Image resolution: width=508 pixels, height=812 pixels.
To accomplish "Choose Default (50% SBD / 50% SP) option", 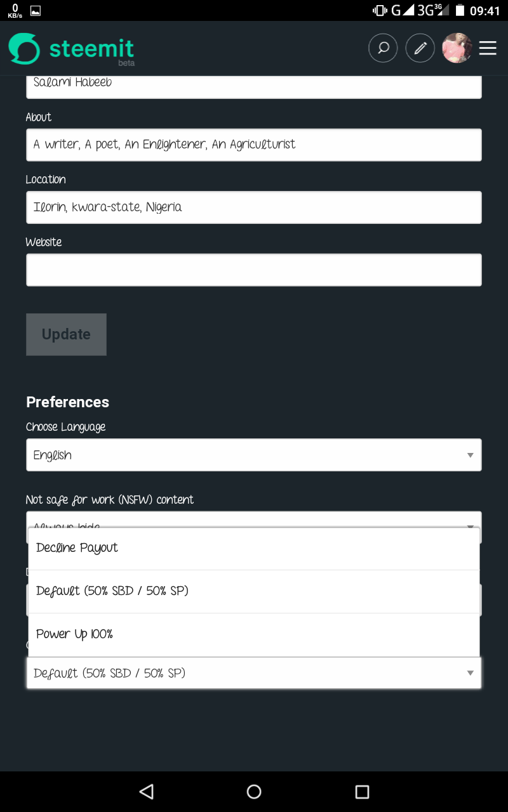I will point(253,591).
